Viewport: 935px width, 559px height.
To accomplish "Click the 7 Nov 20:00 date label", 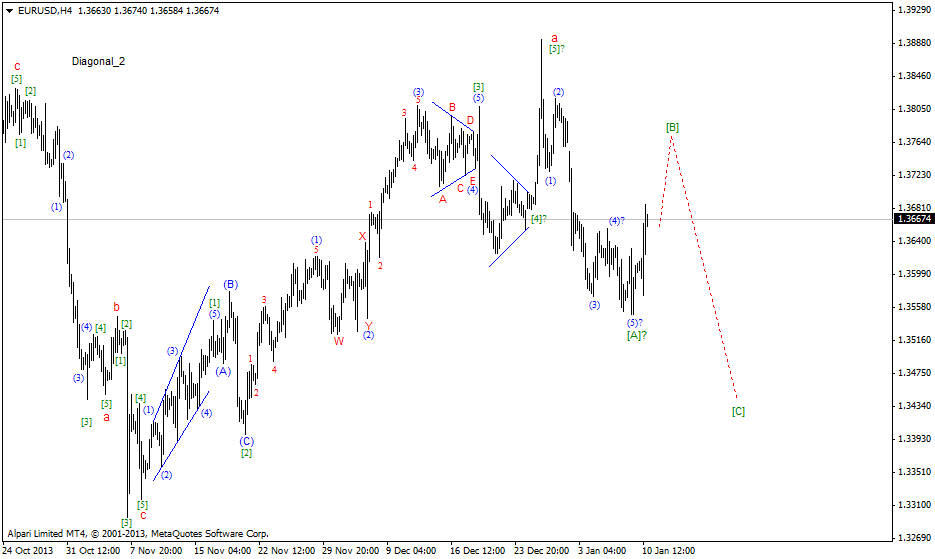I will [x=156, y=551].
